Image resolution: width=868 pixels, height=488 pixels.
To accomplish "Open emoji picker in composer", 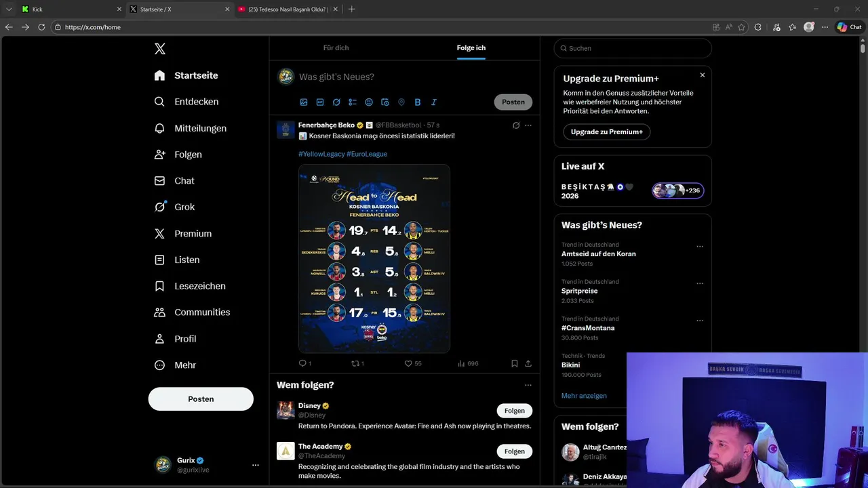I will pos(369,102).
